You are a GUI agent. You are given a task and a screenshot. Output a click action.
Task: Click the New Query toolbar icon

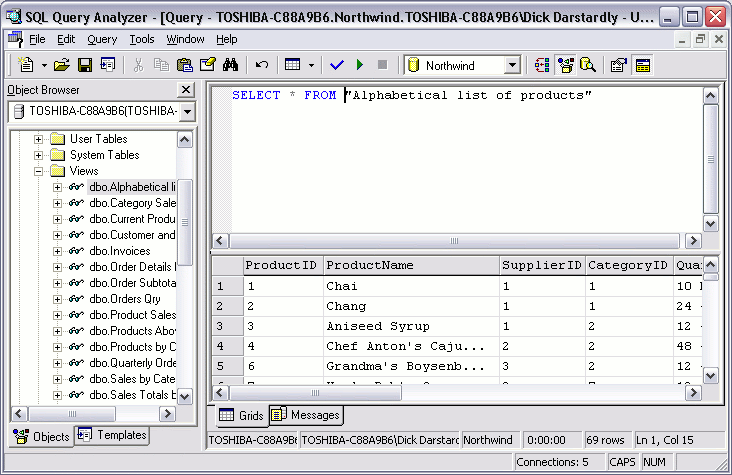26,65
